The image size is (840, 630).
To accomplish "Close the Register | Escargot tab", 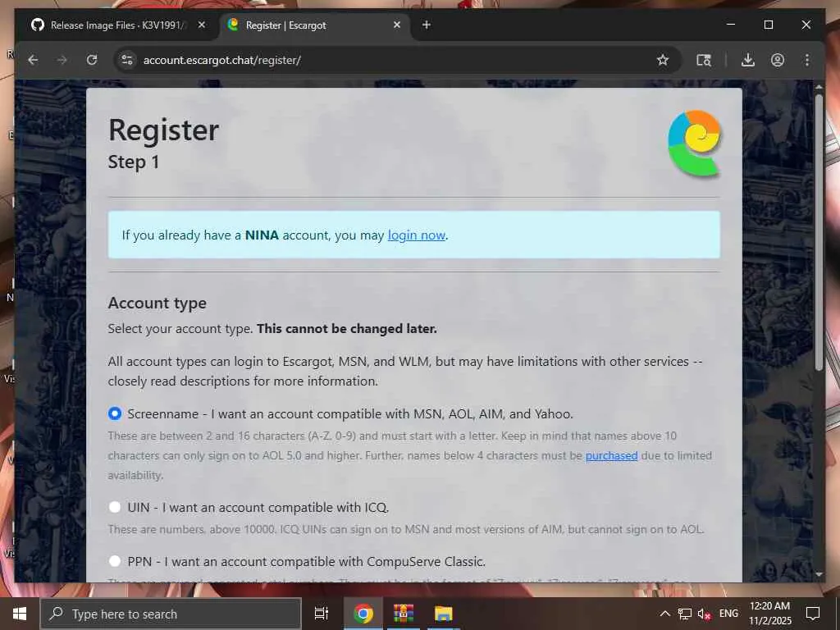I will pos(397,25).
